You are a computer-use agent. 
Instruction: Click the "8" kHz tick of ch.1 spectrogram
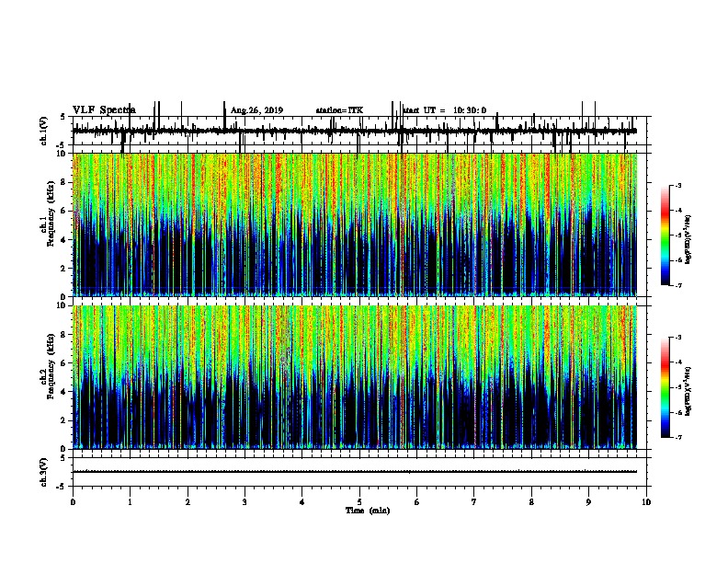63,182
